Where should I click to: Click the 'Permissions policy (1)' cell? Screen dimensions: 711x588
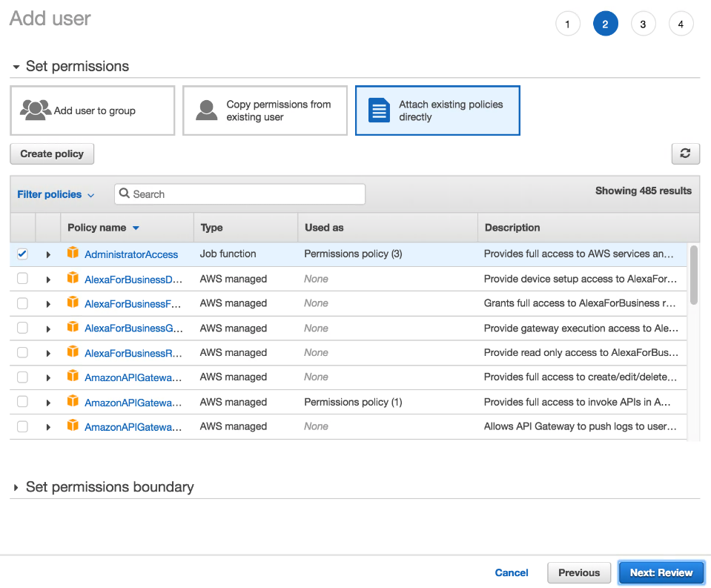353,402
